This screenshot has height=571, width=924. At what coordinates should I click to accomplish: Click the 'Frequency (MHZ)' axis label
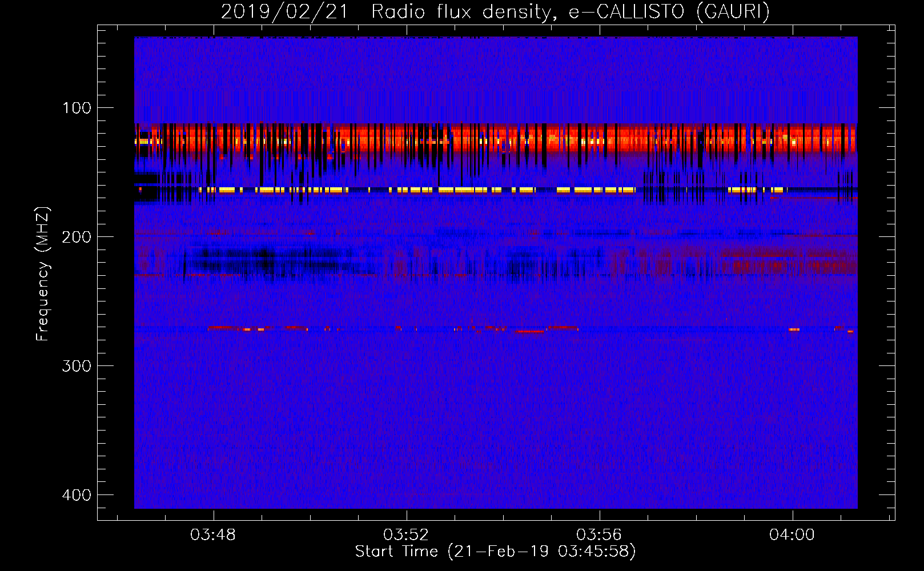pyautogui.click(x=42, y=274)
